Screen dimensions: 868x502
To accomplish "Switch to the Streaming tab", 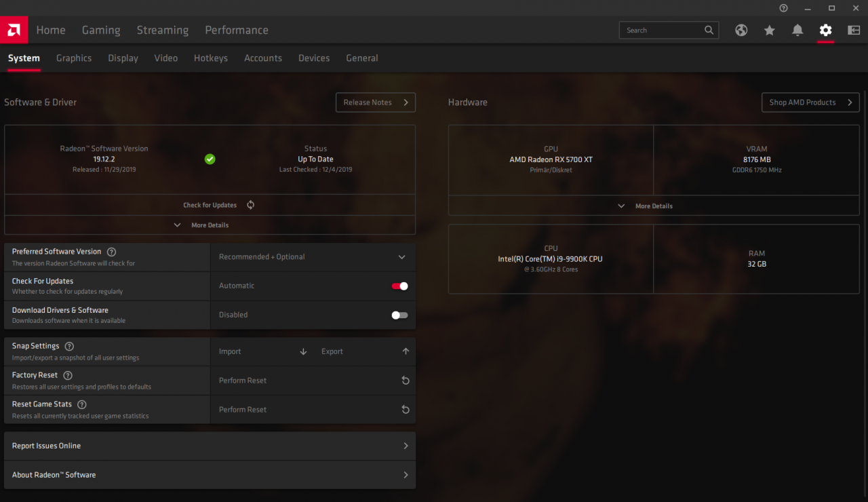I will pos(163,30).
